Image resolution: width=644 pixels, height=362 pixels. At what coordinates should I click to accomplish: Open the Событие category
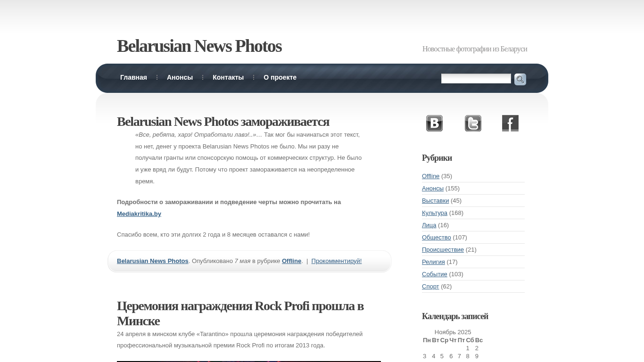[x=435, y=274]
